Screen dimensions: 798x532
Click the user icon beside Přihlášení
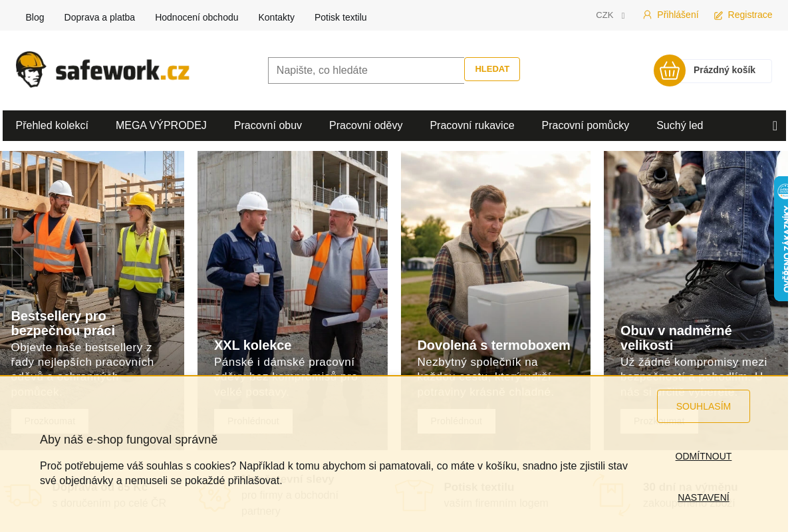647,15
